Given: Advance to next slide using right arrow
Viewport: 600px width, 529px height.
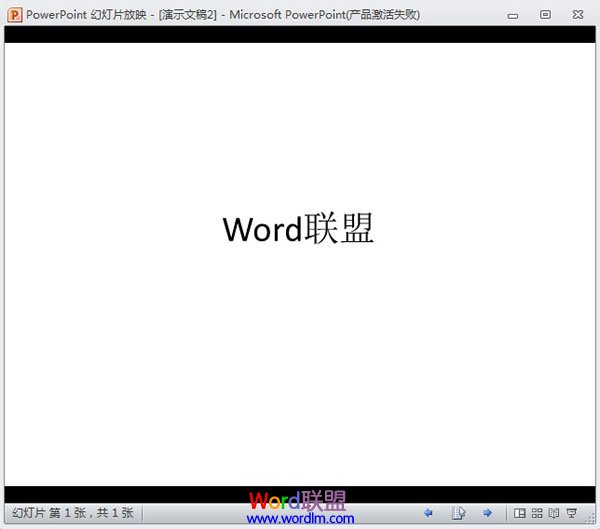Looking at the screenshot, I should point(488,513).
